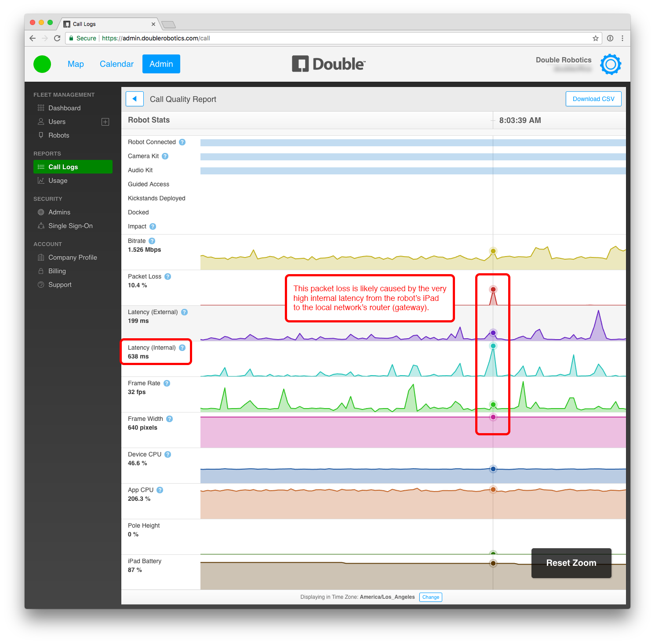This screenshot has width=655, height=644.
Task: Open the Map tab
Action: [76, 64]
